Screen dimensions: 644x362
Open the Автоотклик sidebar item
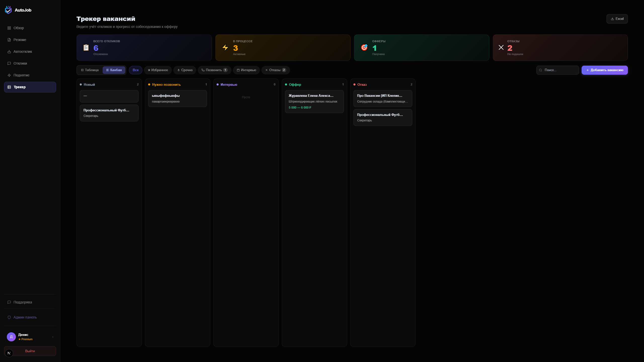(23, 52)
